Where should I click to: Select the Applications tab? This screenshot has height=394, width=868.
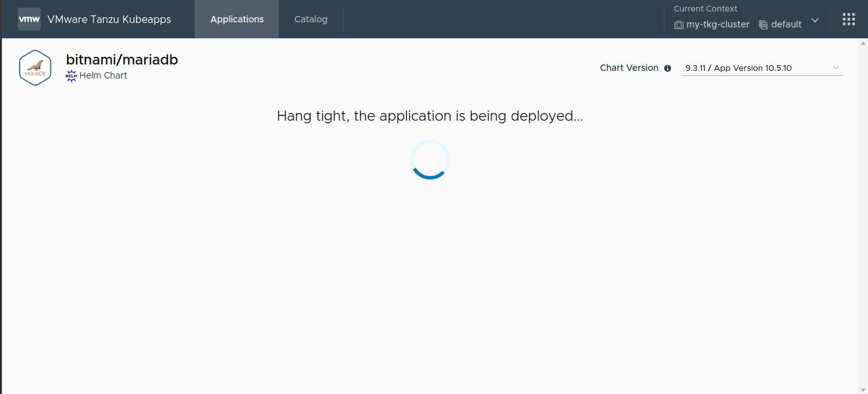(237, 19)
